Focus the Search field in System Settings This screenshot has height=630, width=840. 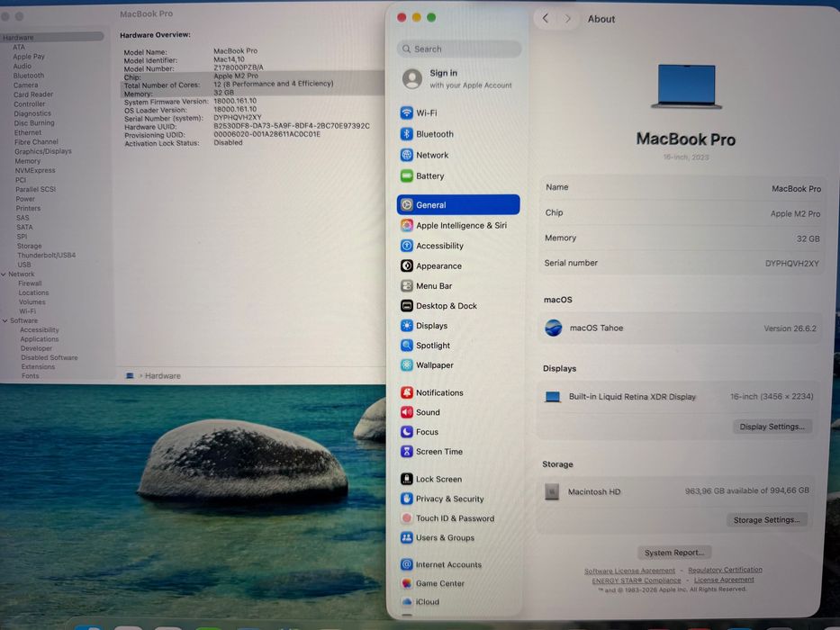pyautogui.click(x=458, y=49)
